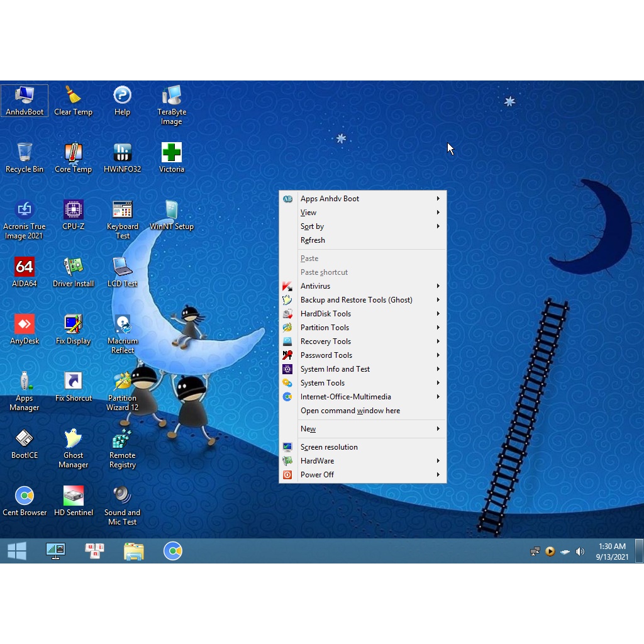This screenshot has height=644, width=644.
Task: Open Macrium Reflect shortcut
Action: point(122,334)
